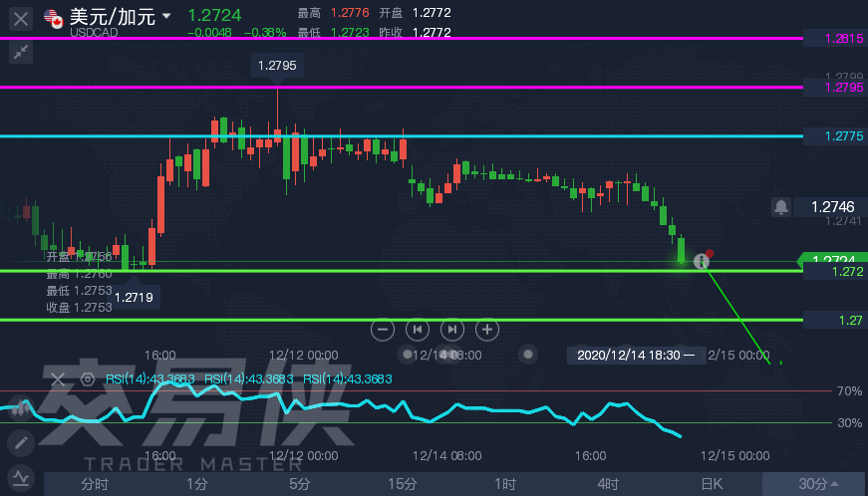Image resolution: width=868 pixels, height=496 pixels.
Task: Click the 最高 1.2776 header value
Action: click(x=333, y=13)
